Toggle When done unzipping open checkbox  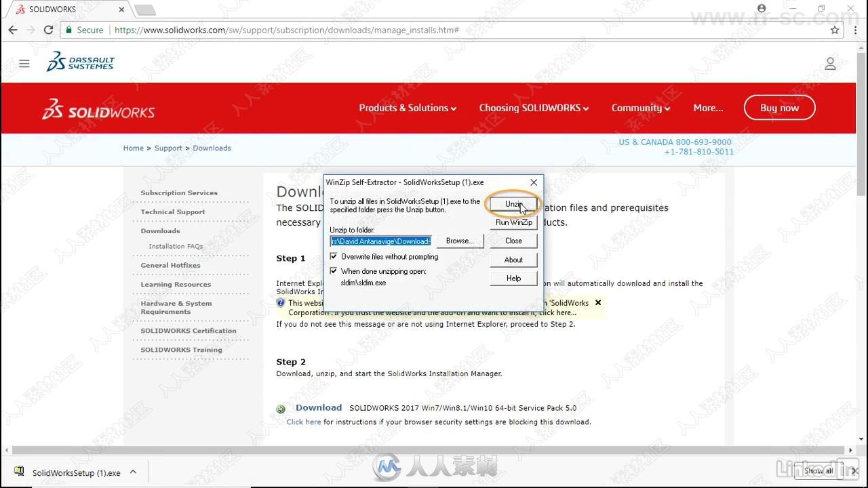(333, 270)
